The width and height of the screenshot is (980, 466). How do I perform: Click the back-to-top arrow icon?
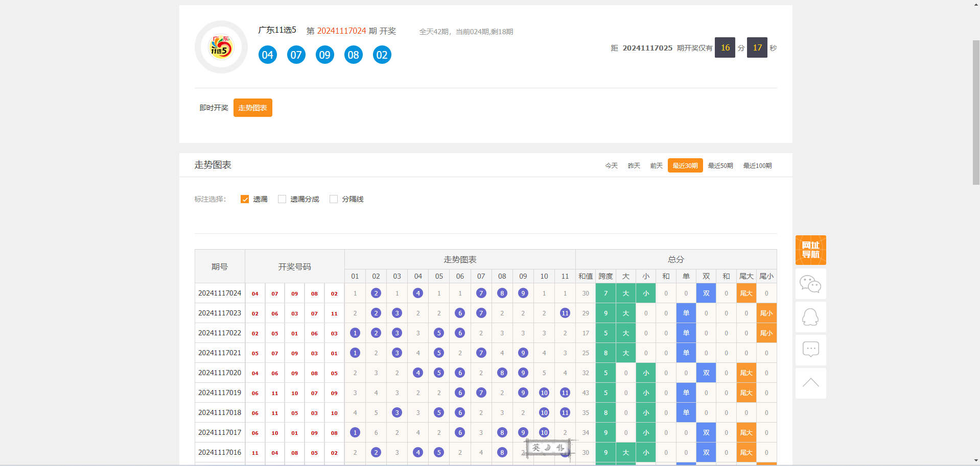[810, 383]
